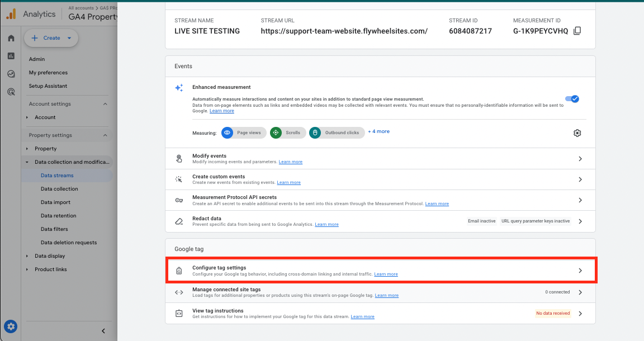Collapse Data collection and modification tree item
This screenshot has width=644, height=341.
(x=27, y=162)
